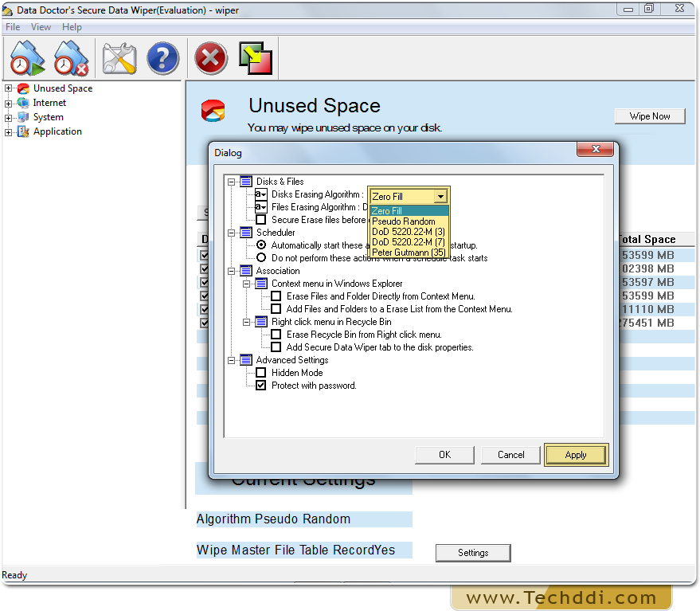Enable the Hidden Mode checkbox

pos(261,373)
